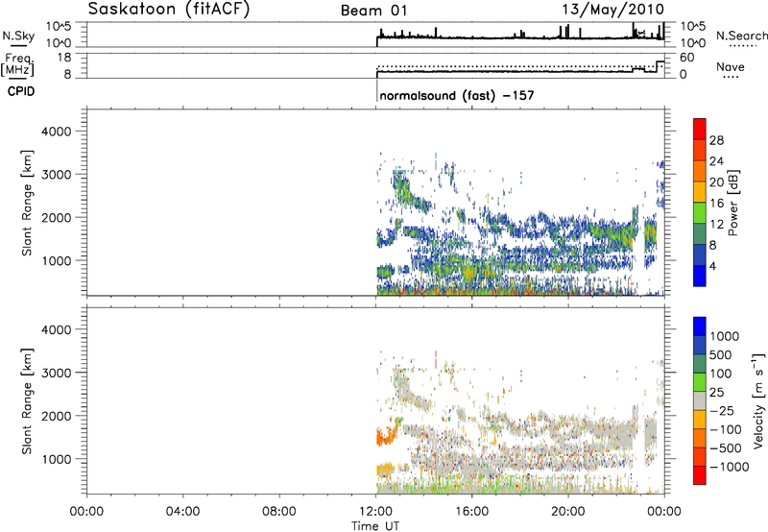
Task: Select the 'Beam 01' label
Action: coord(374,11)
